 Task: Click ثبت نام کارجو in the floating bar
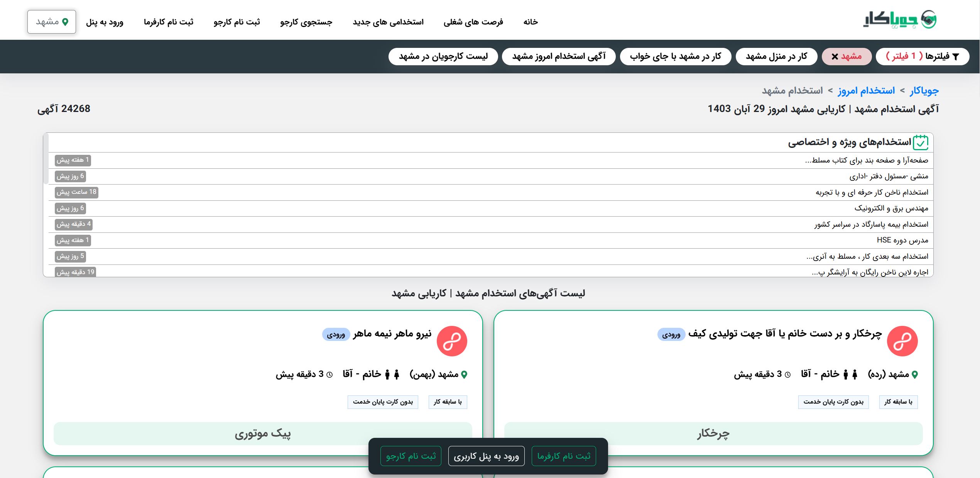click(411, 456)
